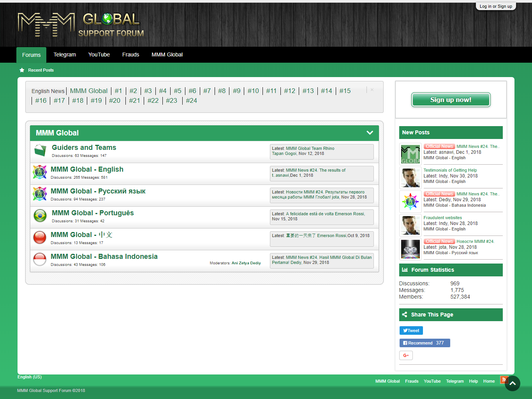Click the MMM Global - English forum icon

pos(40,172)
